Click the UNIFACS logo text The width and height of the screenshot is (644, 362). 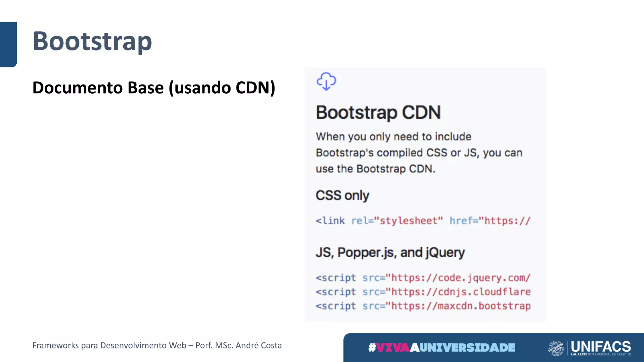pyautogui.click(x=601, y=347)
